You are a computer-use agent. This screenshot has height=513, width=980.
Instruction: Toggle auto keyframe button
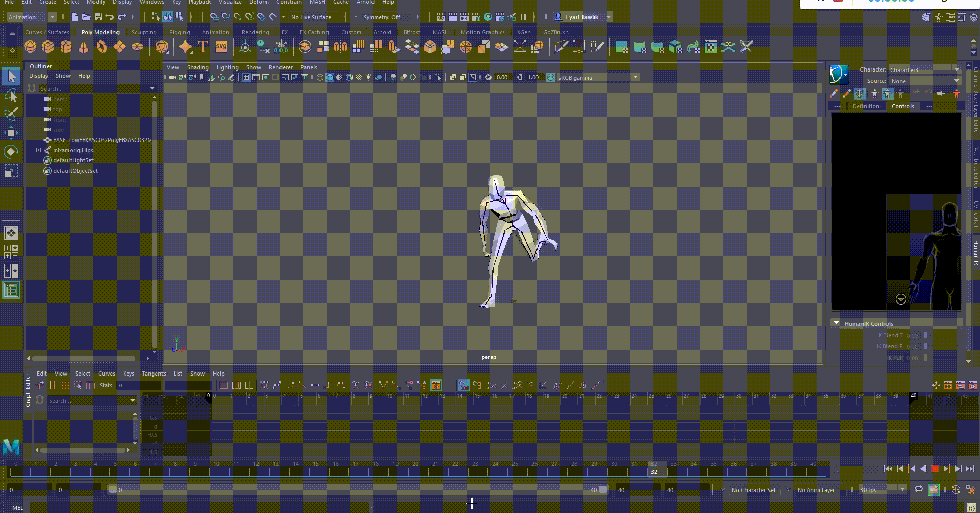point(956,489)
